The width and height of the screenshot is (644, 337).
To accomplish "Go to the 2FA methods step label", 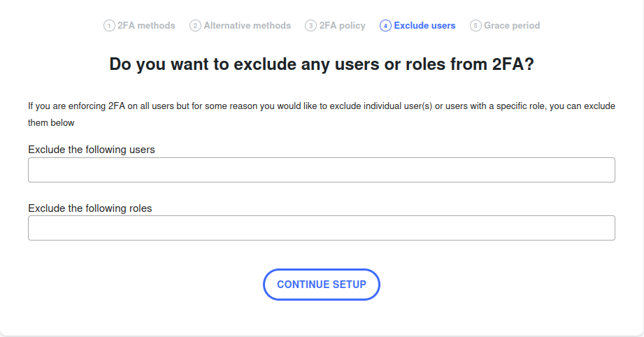I will [146, 25].
